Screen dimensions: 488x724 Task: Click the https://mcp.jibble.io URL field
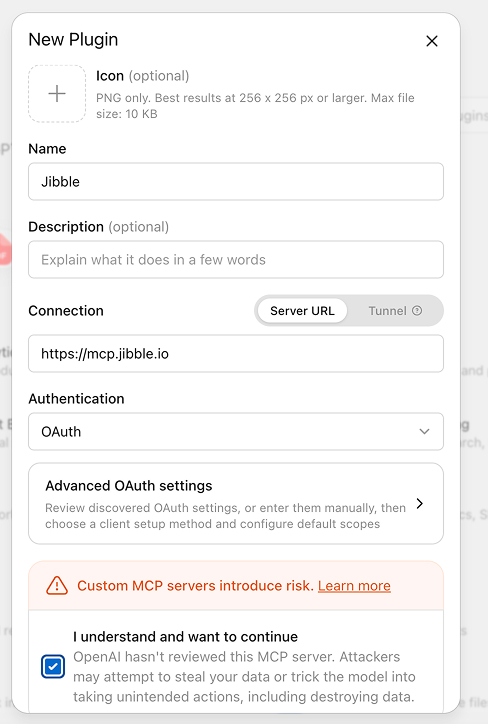pyautogui.click(x=236, y=354)
